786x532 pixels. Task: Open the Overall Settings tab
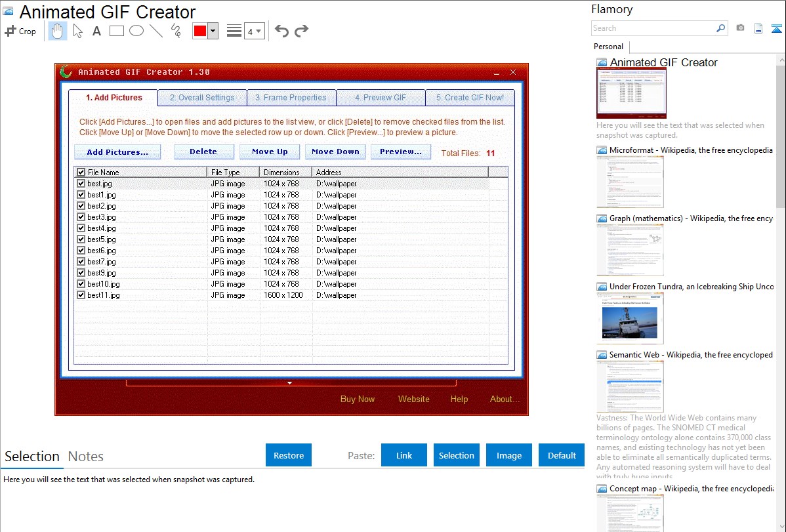click(202, 98)
